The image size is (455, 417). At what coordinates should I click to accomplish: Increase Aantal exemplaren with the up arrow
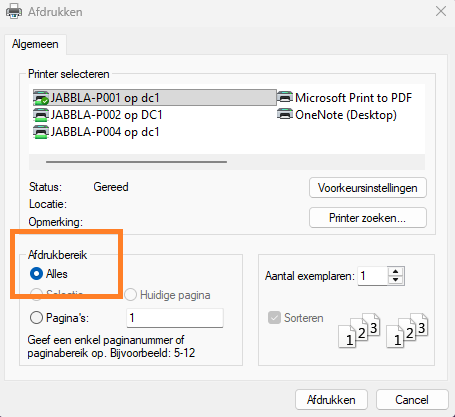click(396, 271)
